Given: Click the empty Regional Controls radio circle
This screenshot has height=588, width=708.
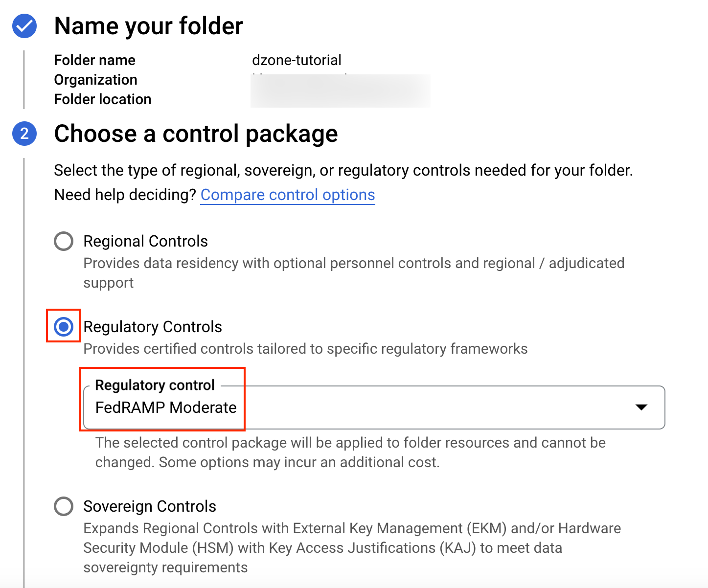Looking at the screenshot, I should 63,241.
